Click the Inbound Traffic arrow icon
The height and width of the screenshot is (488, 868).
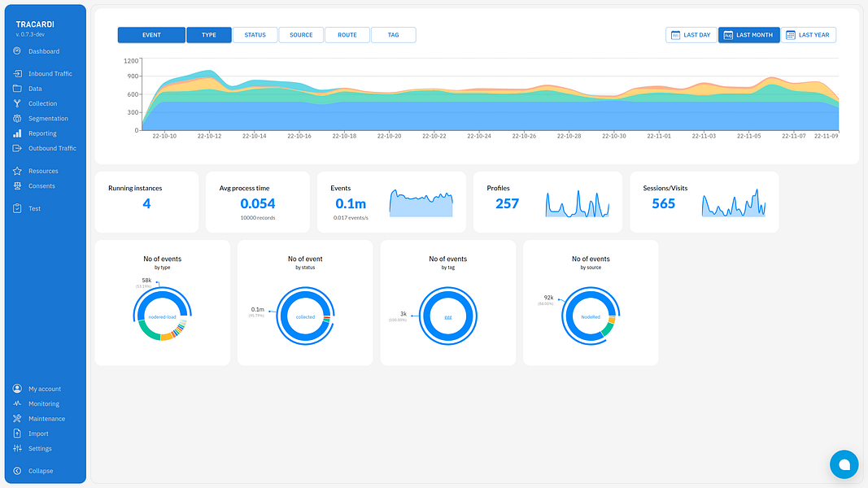point(17,73)
